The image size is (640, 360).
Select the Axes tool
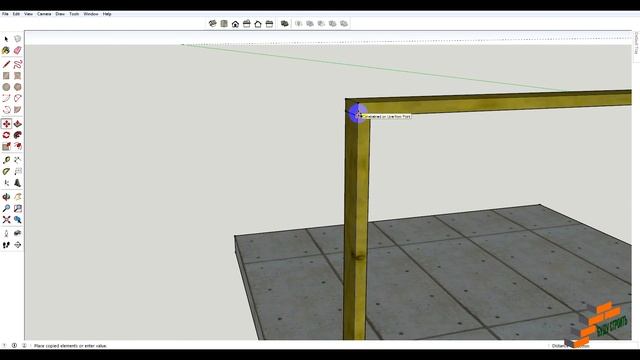[6, 183]
